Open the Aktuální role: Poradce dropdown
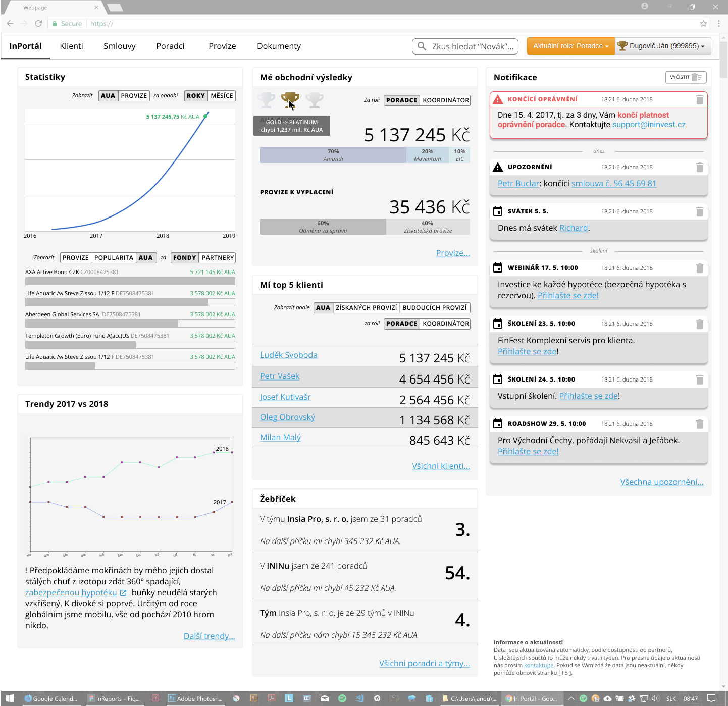Image resolution: width=728 pixels, height=706 pixels. 570,46
